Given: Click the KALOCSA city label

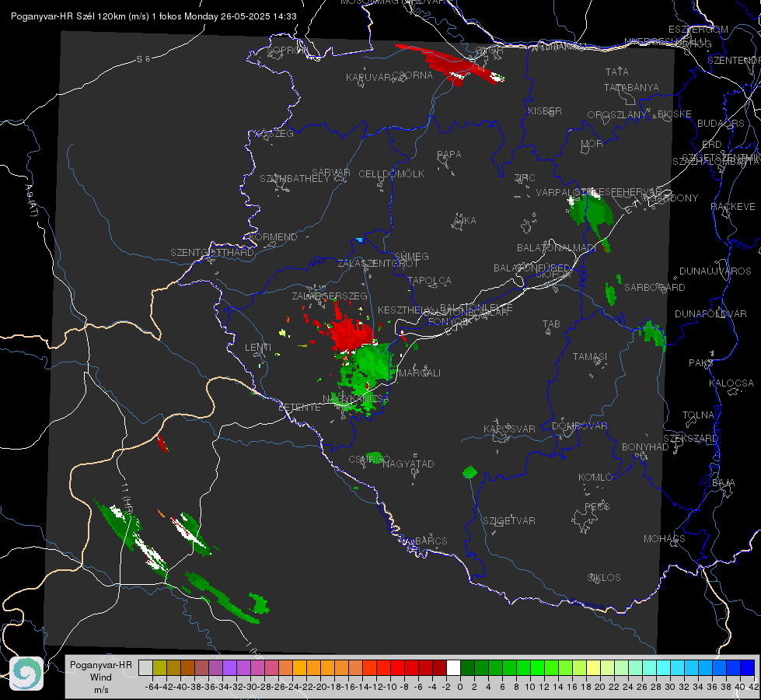Looking at the screenshot, I should pyautogui.click(x=731, y=383).
